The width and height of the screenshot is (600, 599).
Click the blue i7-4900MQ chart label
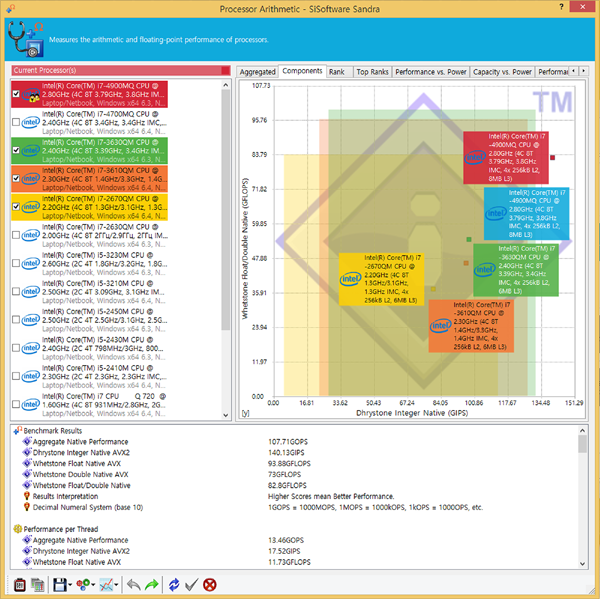coord(526,213)
